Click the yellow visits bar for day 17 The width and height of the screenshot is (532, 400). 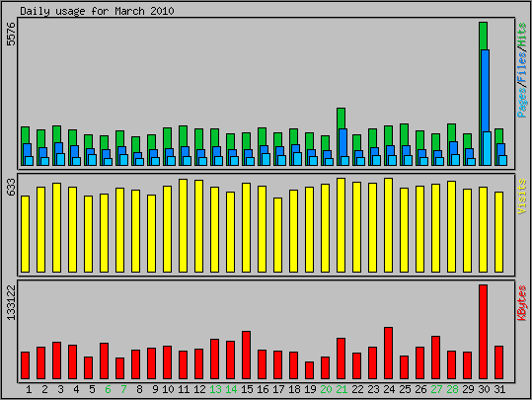278,235
